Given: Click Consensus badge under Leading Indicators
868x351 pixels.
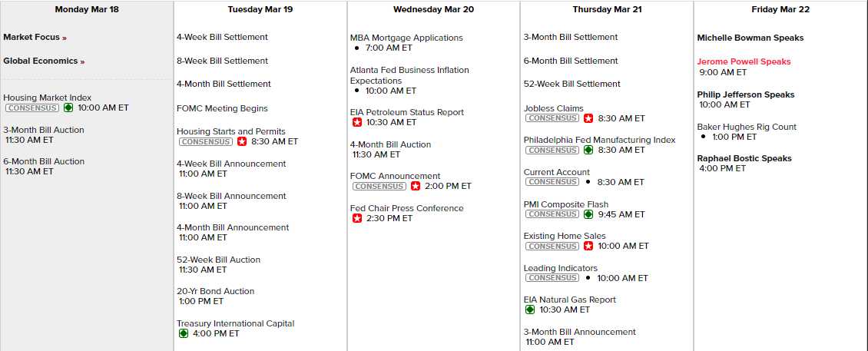Looking at the screenshot, I should pos(551,278).
